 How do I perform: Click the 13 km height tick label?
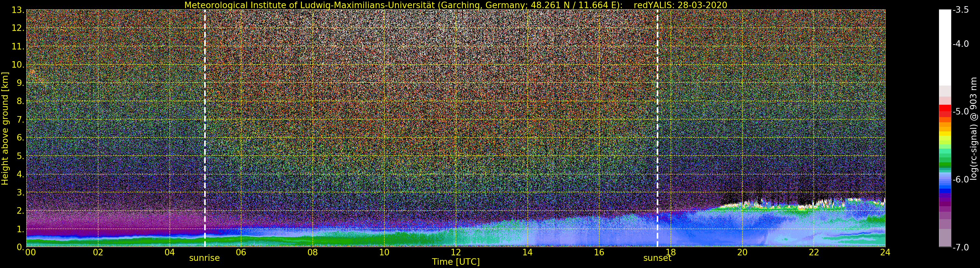[18, 10]
